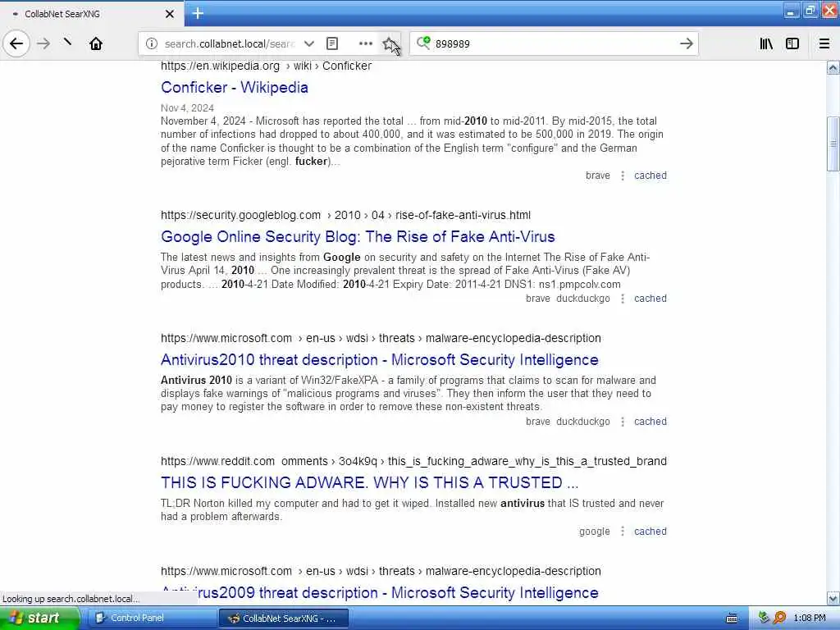Click the 'Nov 4, 2024' date text

coord(188,107)
